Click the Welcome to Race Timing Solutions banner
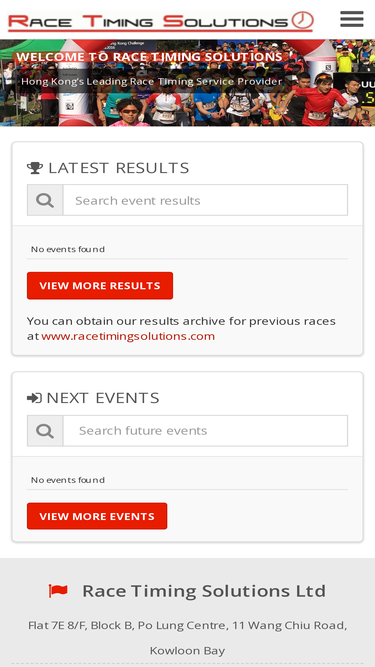The image size is (375, 667). (x=149, y=57)
